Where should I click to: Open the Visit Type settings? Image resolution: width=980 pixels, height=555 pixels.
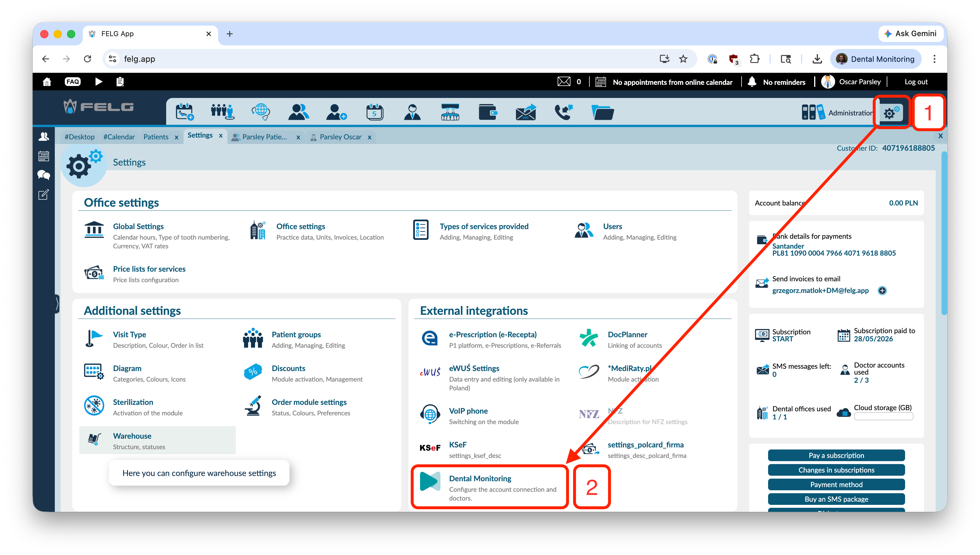click(x=130, y=335)
